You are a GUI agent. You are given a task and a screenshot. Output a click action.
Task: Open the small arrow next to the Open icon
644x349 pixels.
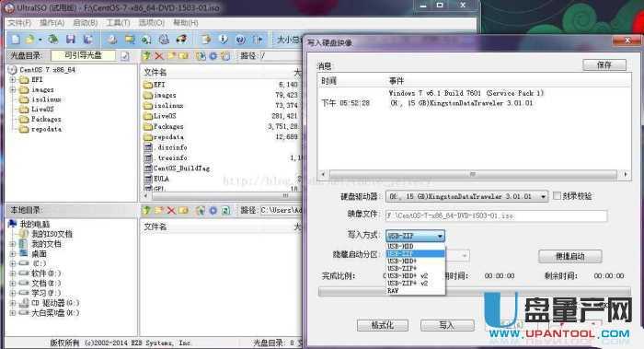(x=40, y=40)
